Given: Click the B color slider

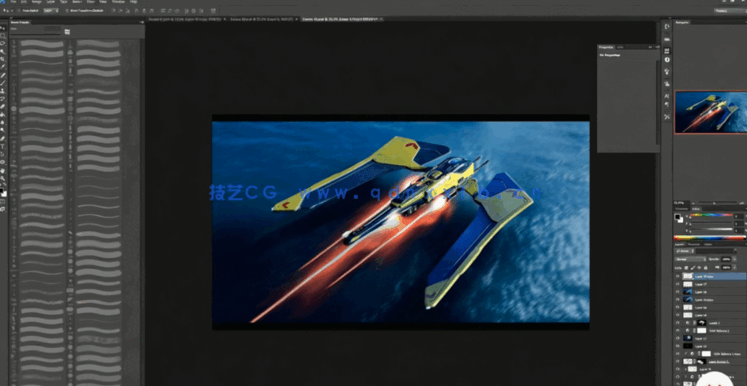Looking at the screenshot, I should (712, 229).
